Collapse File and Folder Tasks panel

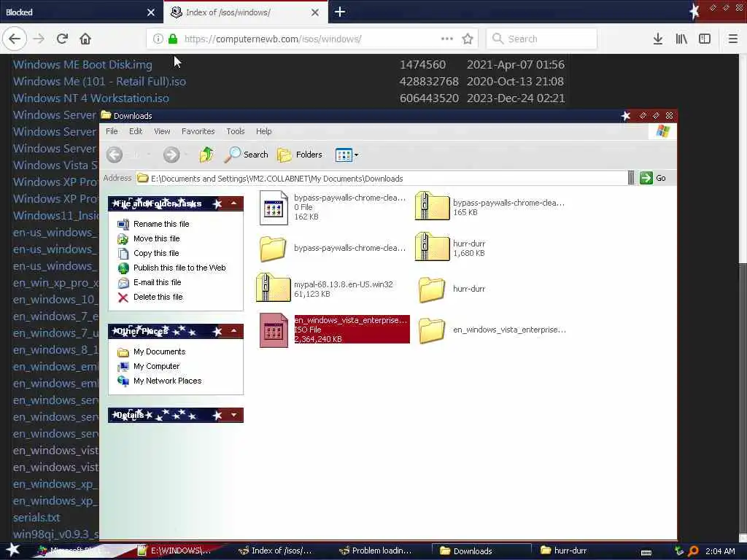coord(234,203)
